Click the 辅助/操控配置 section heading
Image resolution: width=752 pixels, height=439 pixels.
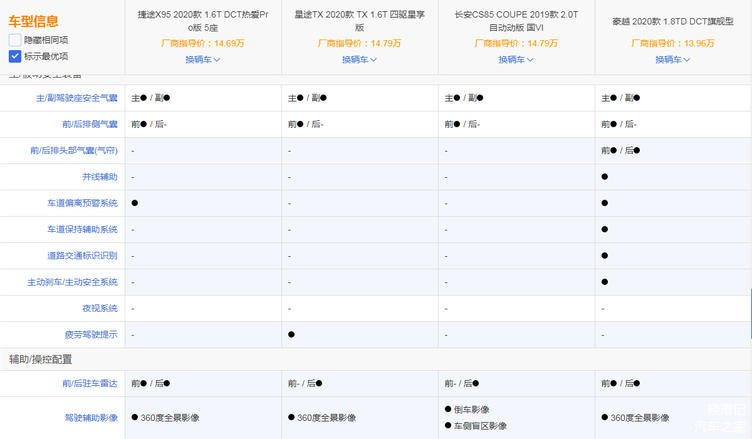(x=40, y=359)
